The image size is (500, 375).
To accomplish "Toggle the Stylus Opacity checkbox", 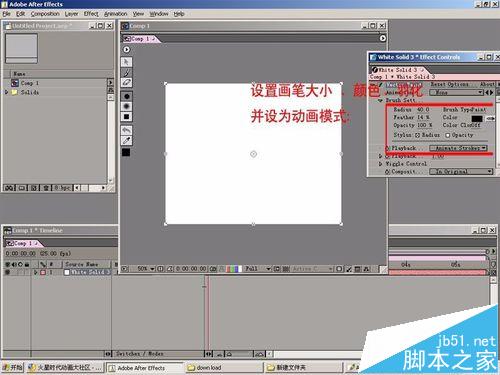I will coord(448,135).
